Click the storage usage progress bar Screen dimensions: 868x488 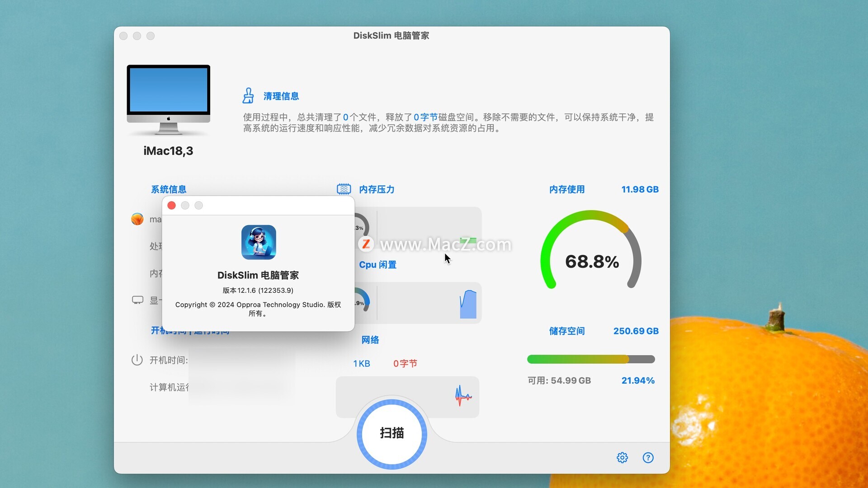pos(591,359)
